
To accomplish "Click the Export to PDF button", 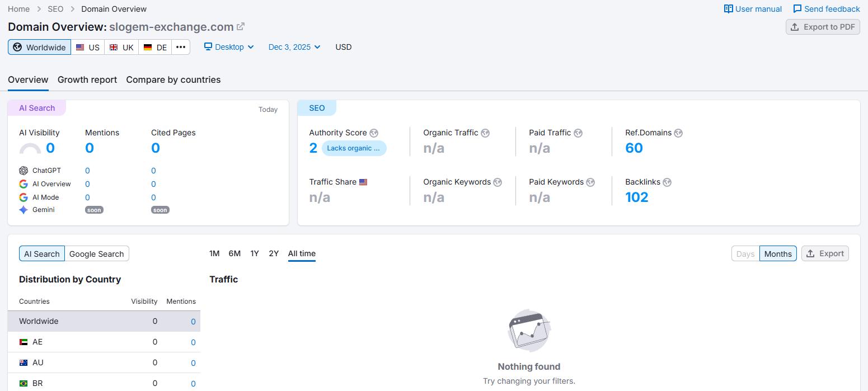I will pos(823,27).
